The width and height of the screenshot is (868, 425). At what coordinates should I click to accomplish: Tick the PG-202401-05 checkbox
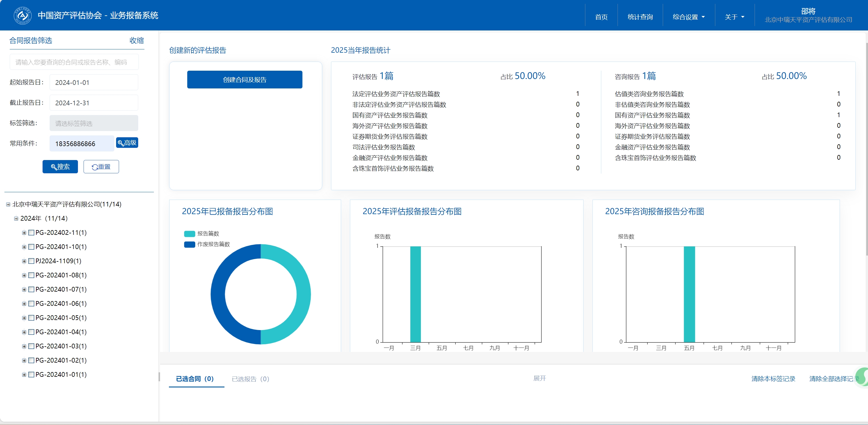pos(31,318)
